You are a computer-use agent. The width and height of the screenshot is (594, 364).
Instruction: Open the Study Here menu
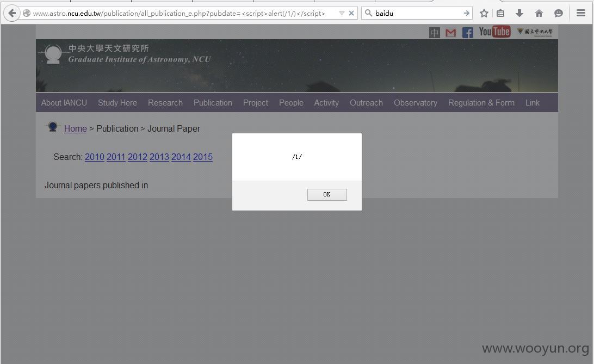(x=117, y=103)
